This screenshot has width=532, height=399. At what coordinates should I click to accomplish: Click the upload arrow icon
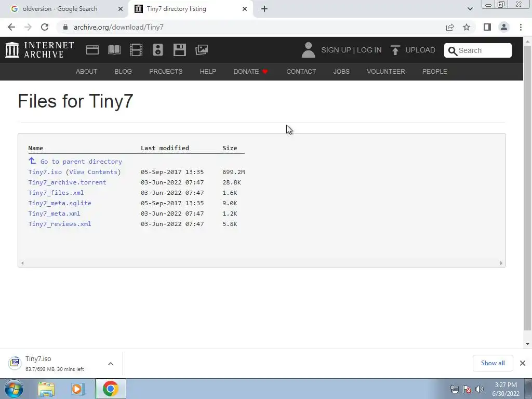pos(395,50)
